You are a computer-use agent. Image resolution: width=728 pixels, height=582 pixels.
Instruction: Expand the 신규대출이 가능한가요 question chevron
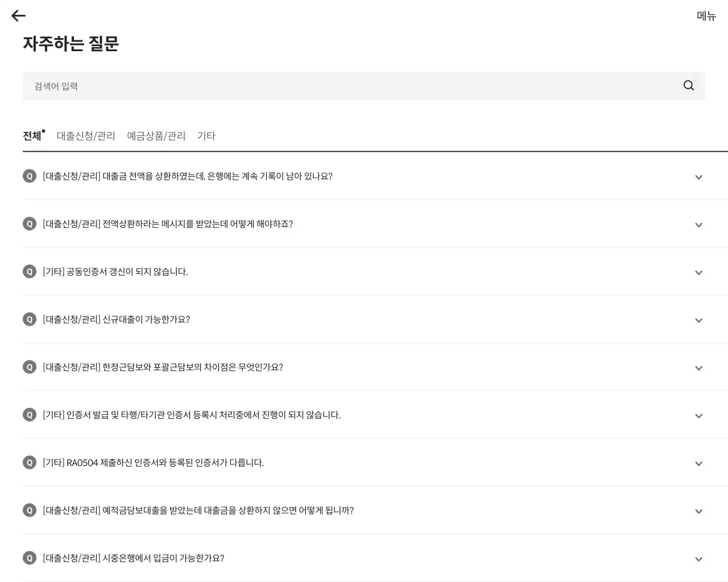[699, 321]
